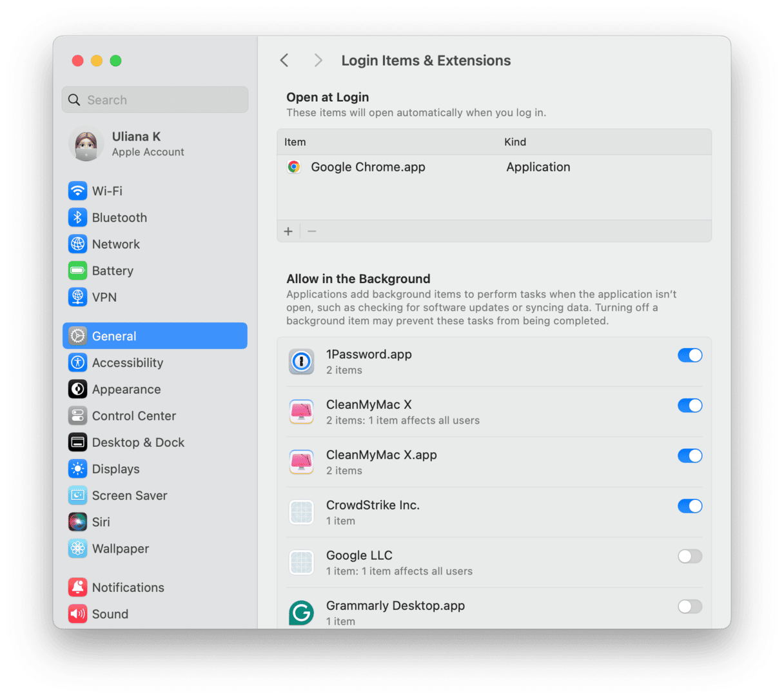The width and height of the screenshot is (784, 699).
Task: Click the Search field in the sidebar
Action: click(x=155, y=100)
